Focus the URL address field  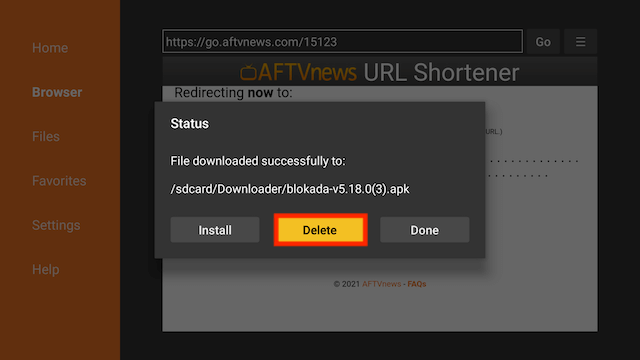[x=342, y=41]
